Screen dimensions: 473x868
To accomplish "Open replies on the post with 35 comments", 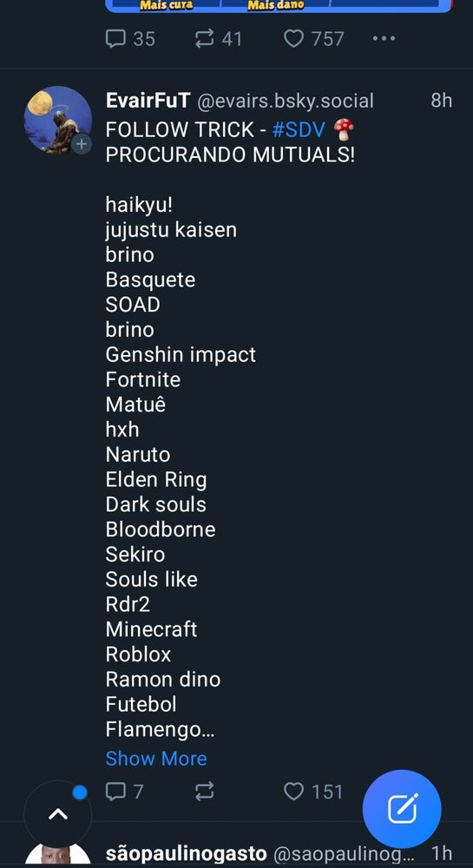I will tap(130, 39).
